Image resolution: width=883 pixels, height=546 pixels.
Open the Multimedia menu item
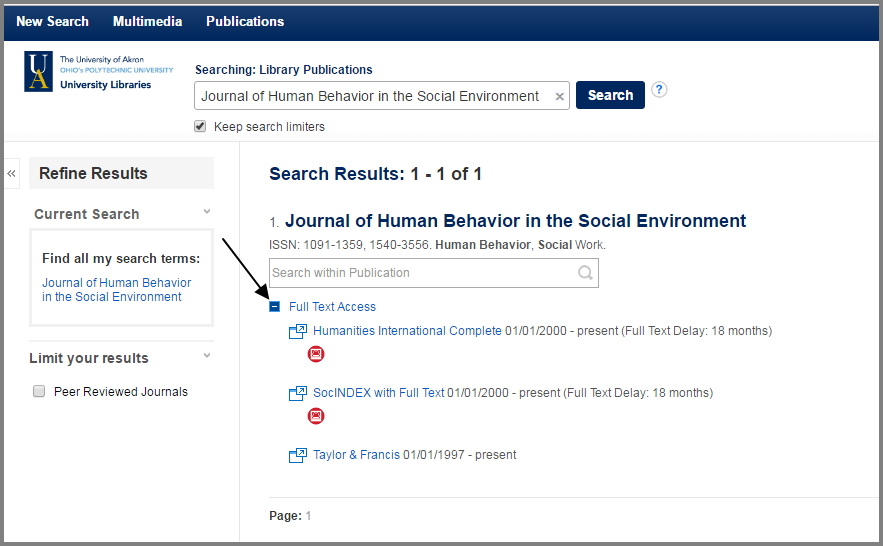pyautogui.click(x=148, y=21)
